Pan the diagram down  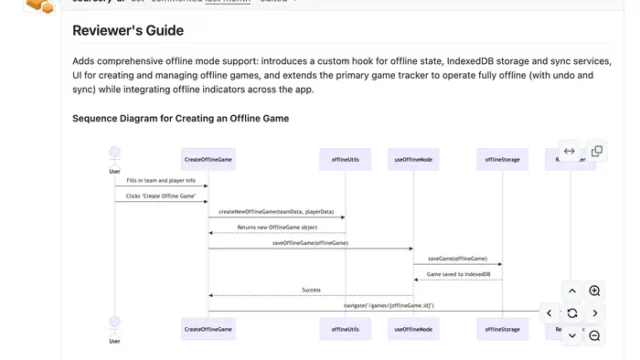click(x=572, y=336)
